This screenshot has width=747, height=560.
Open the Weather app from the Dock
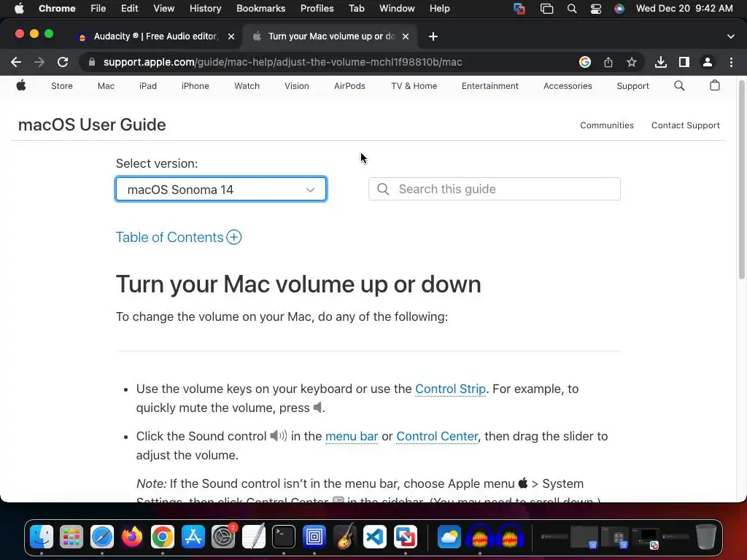pos(449,537)
